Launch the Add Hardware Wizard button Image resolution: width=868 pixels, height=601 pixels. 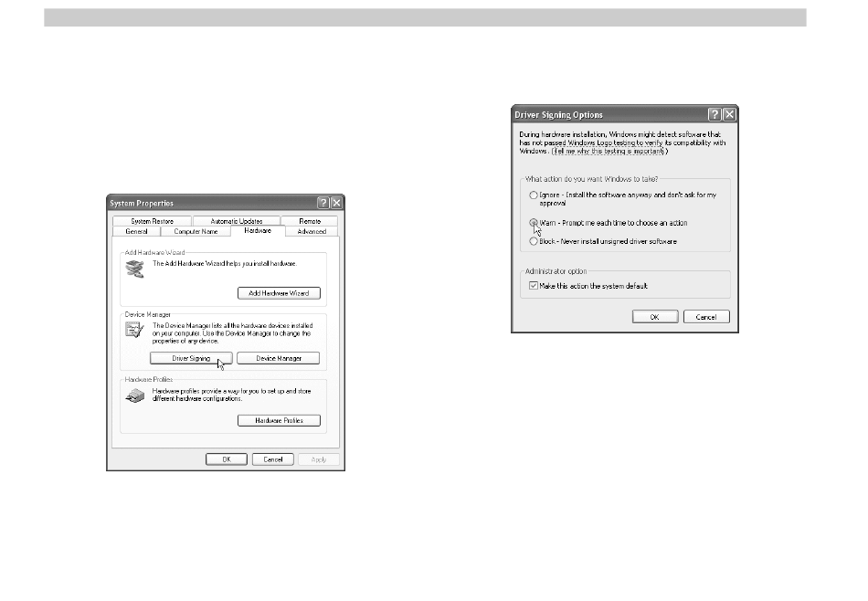point(279,293)
